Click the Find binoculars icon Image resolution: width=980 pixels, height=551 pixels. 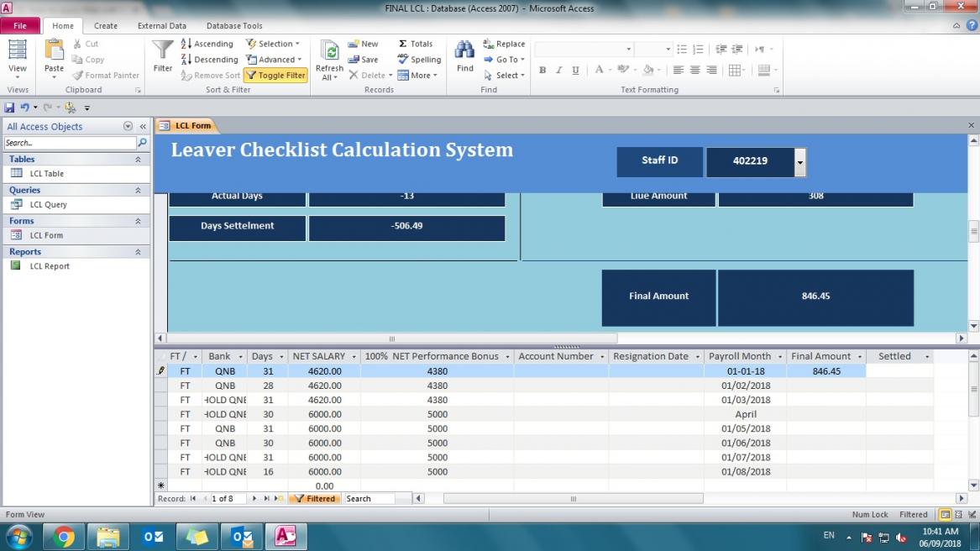click(464, 50)
